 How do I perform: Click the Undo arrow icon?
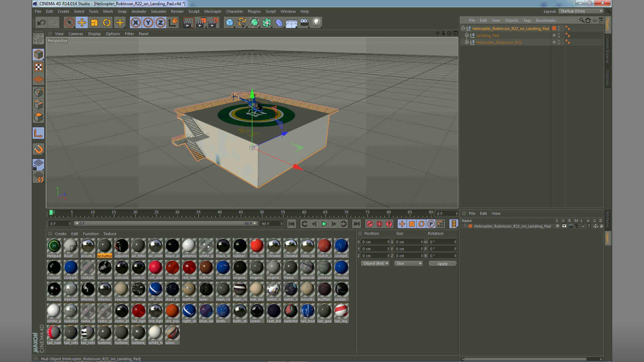click(x=41, y=23)
